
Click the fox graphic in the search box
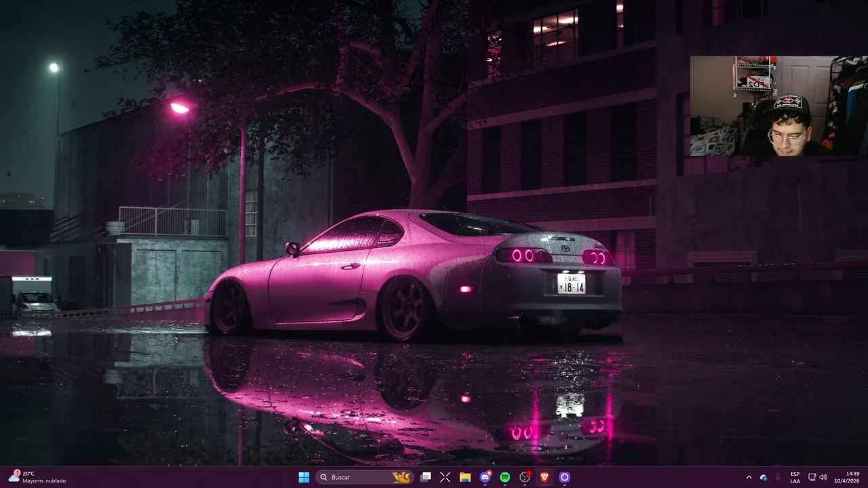(401, 477)
